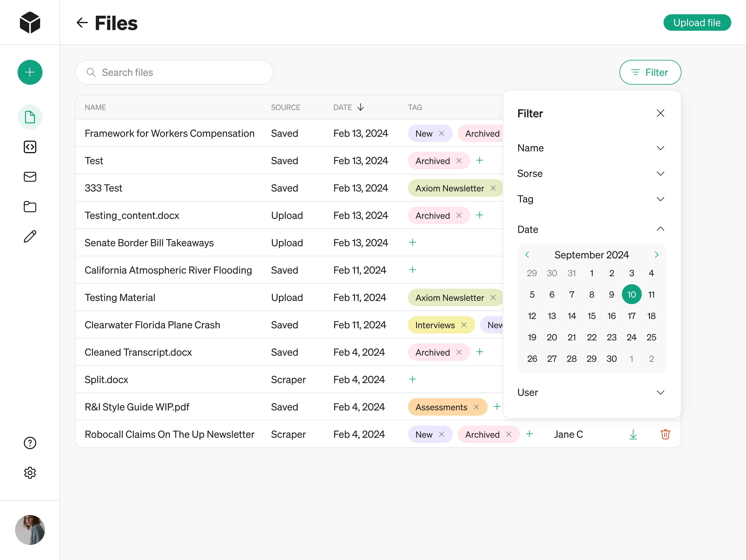Click the Upload file button

pyautogui.click(x=697, y=23)
